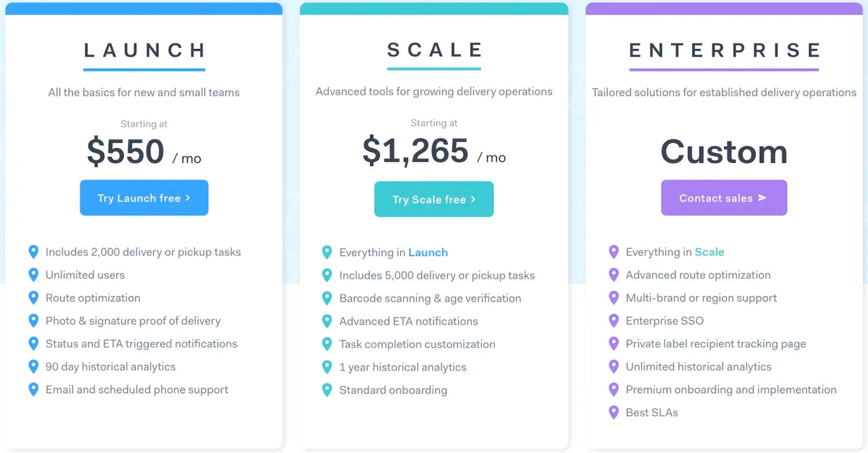Click the marker icon beside Barcode scanning & age verification
This screenshot has width=868, height=453.
327,298
